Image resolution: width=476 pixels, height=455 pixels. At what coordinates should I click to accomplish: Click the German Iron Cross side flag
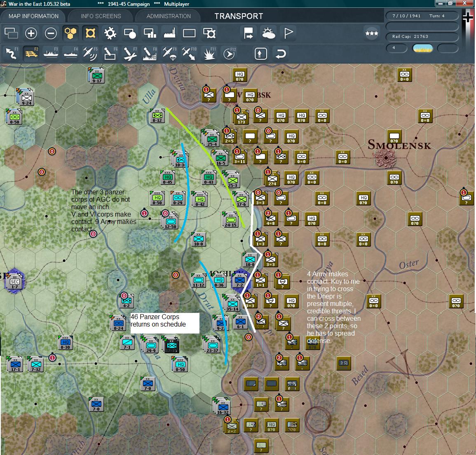point(468,18)
